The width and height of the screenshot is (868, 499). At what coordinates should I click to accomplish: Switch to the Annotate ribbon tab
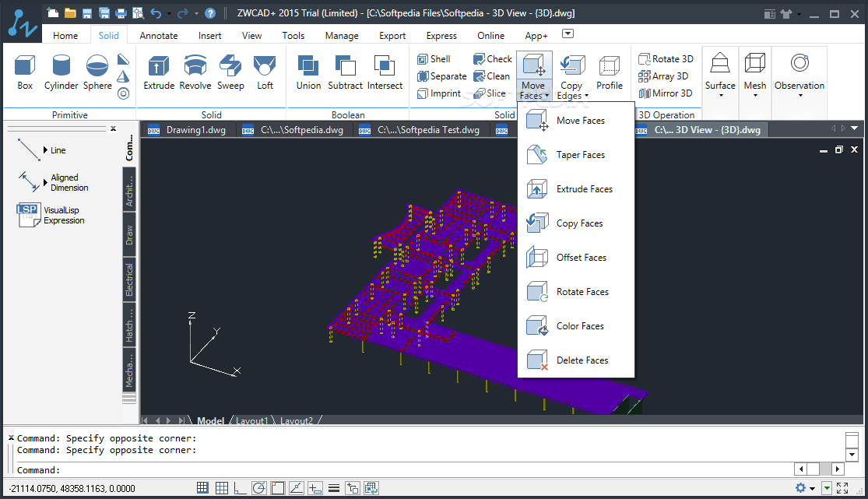[x=158, y=36]
